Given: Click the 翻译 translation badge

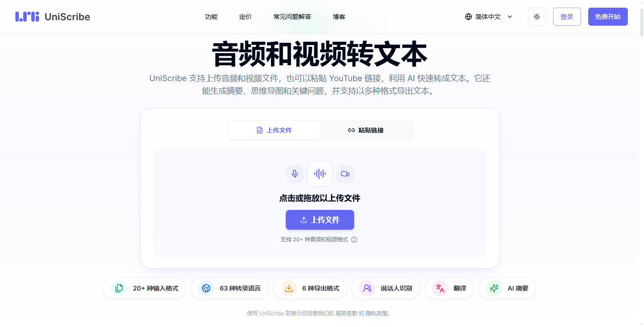Looking at the screenshot, I should tap(449, 288).
